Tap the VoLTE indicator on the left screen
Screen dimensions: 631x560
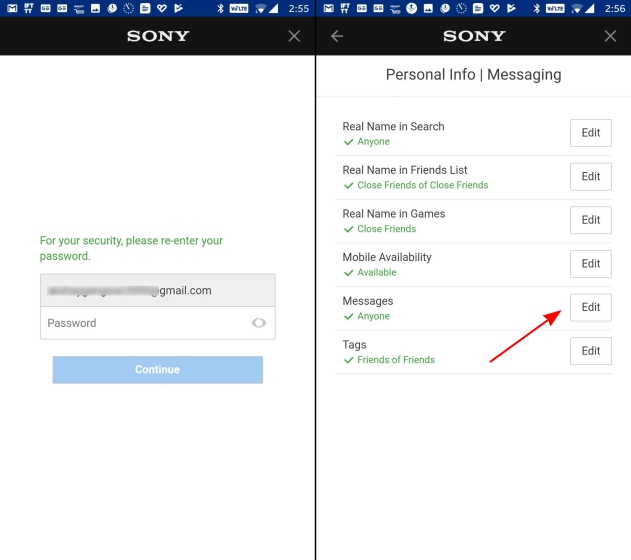coord(239,8)
